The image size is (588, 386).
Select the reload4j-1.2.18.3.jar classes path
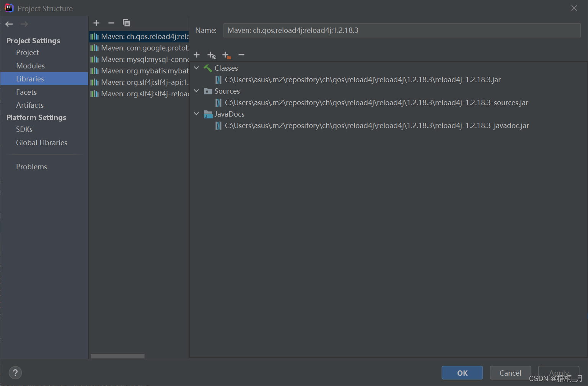(x=363, y=79)
